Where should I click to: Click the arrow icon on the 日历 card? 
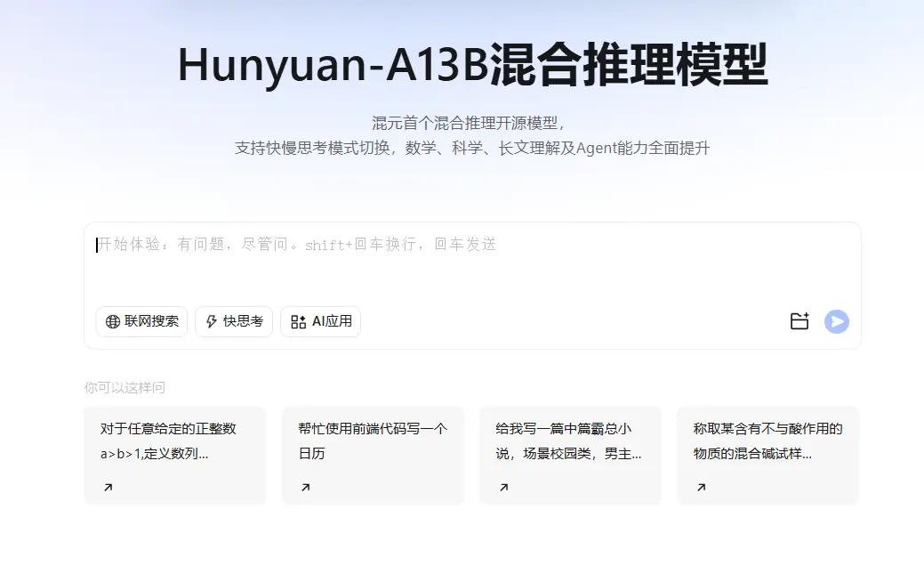click(x=305, y=487)
